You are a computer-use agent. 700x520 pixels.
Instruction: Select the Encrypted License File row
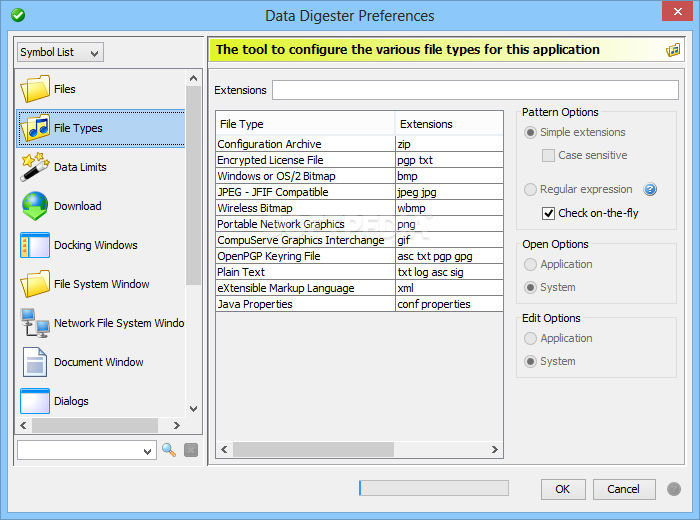pos(359,160)
